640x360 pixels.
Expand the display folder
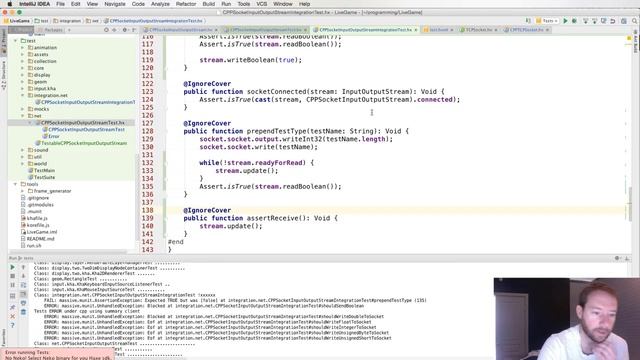[x=23, y=75]
